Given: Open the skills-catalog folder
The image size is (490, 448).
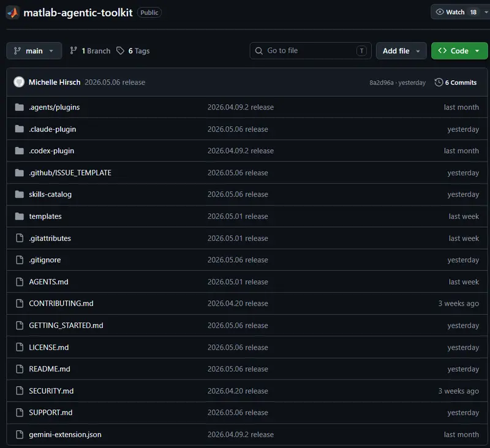Looking at the screenshot, I should click(x=50, y=194).
